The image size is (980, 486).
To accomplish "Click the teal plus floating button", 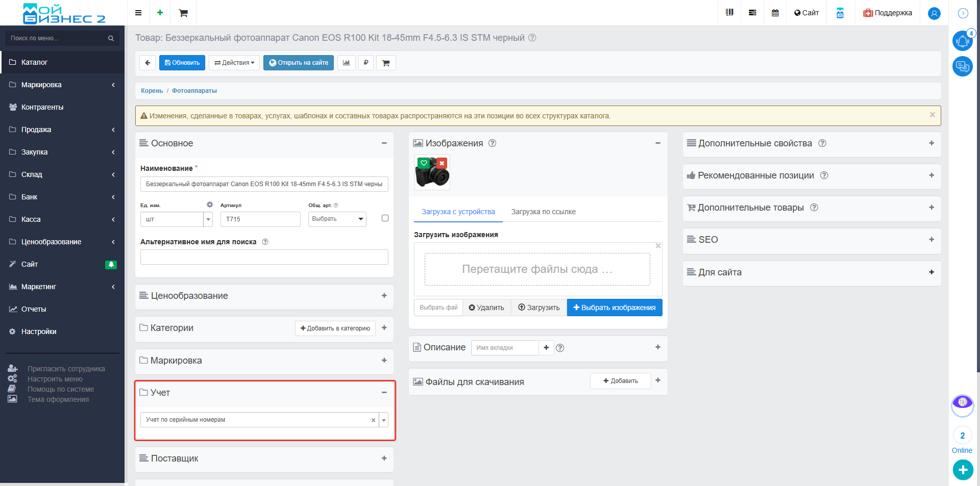I will click(x=963, y=470).
